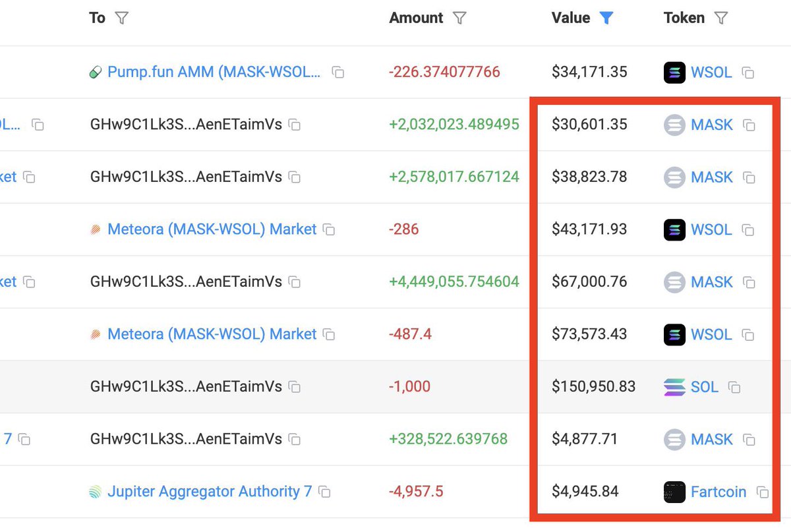Open the WSOL token link in the $73,573.43 row
This screenshot has width=791, height=532.
tap(711, 334)
